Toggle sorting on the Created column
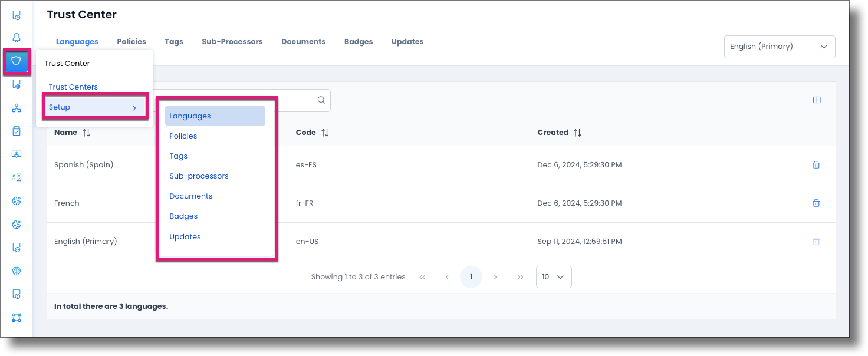Viewport: 868px width, 356px height. (577, 132)
